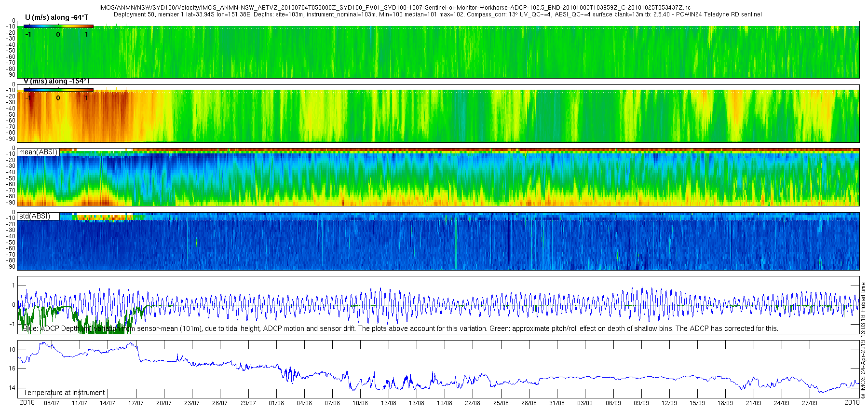Click the 12/09 date tick label
Image resolution: width=868 pixels, height=410 pixels.
[x=669, y=403]
